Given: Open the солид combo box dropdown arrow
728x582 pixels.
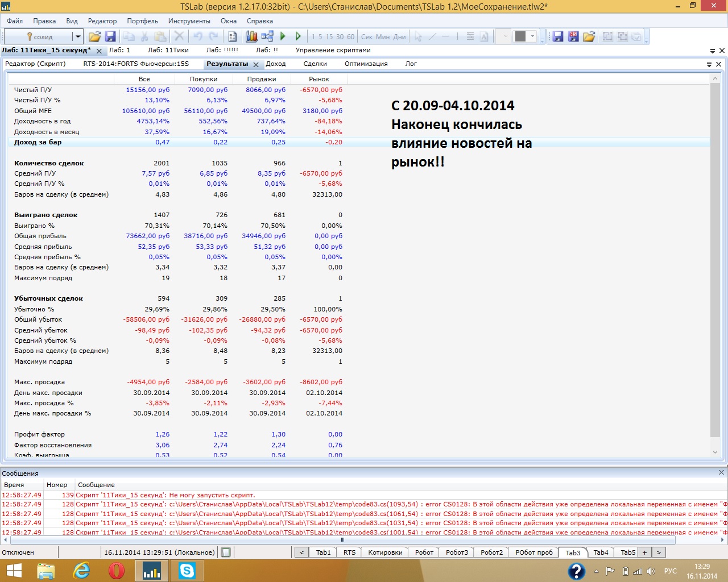Looking at the screenshot, I should point(77,36).
